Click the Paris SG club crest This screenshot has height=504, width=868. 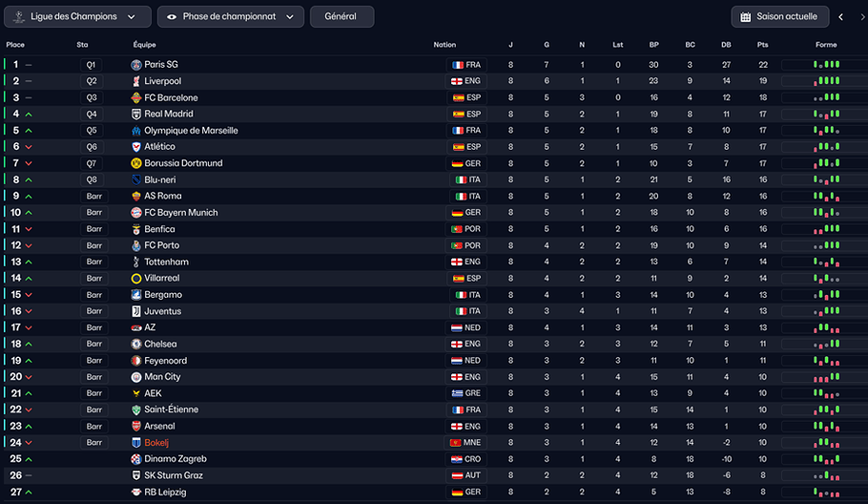point(136,65)
